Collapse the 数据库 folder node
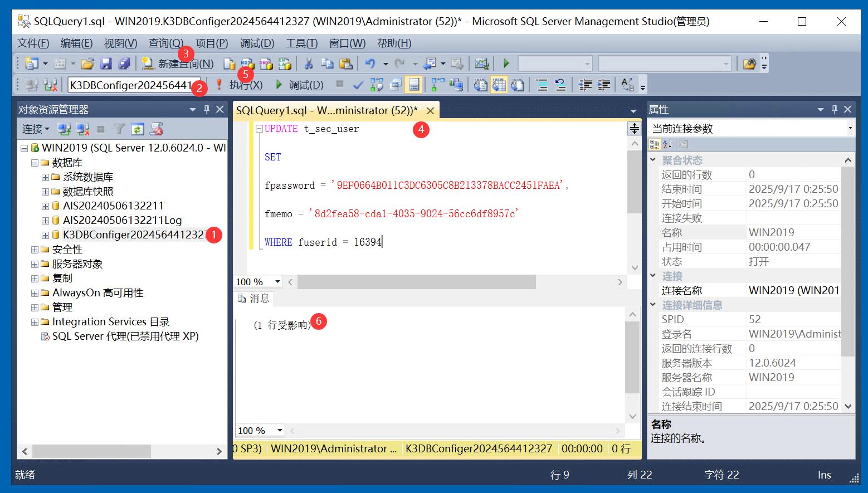The height and width of the screenshot is (493, 868). coord(35,163)
